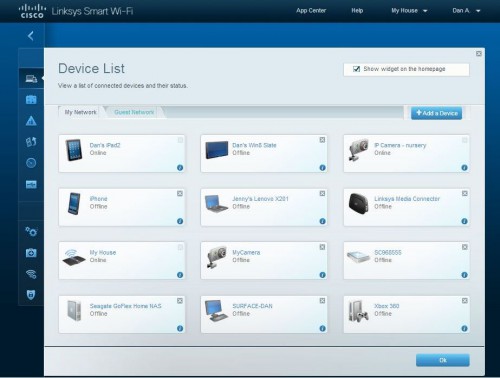
Task: Remove MyCamera from device list
Action: coord(322,247)
